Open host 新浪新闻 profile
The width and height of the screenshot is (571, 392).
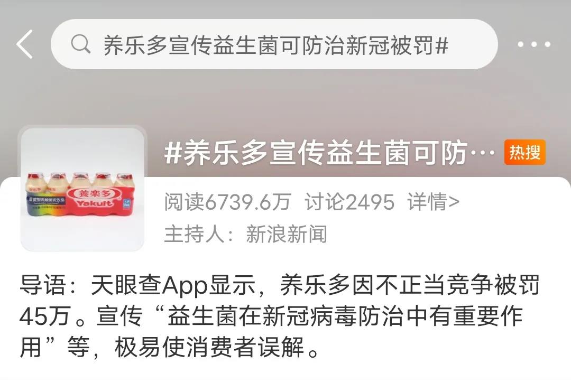[x=287, y=234]
